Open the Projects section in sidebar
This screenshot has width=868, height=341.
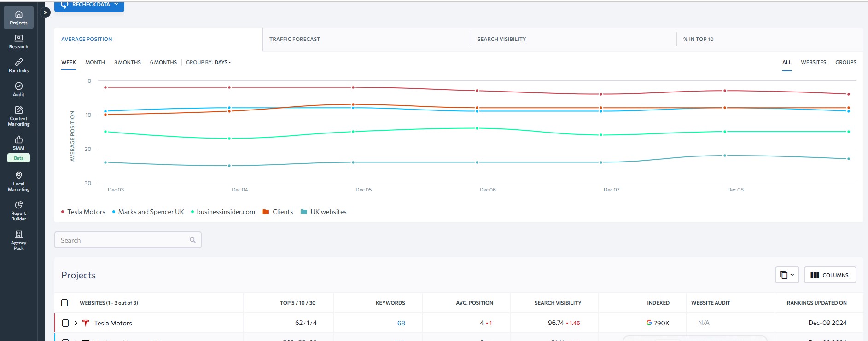tap(18, 17)
